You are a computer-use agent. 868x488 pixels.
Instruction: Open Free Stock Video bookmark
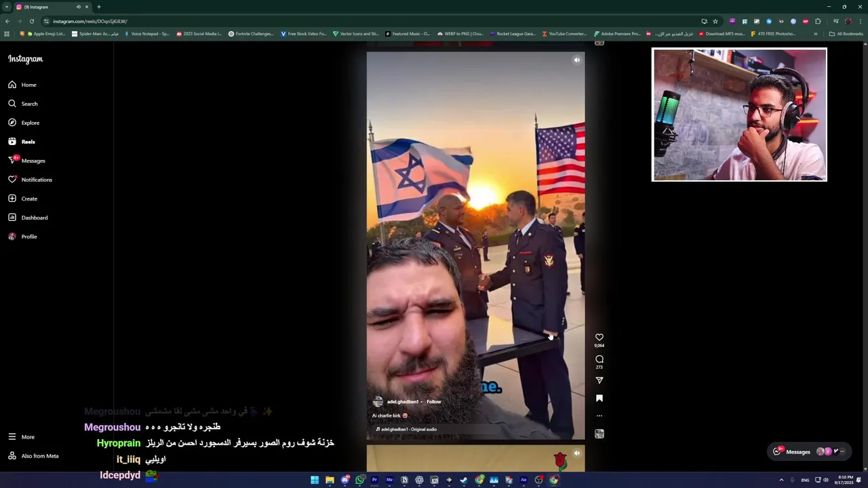click(x=303, y=33)
